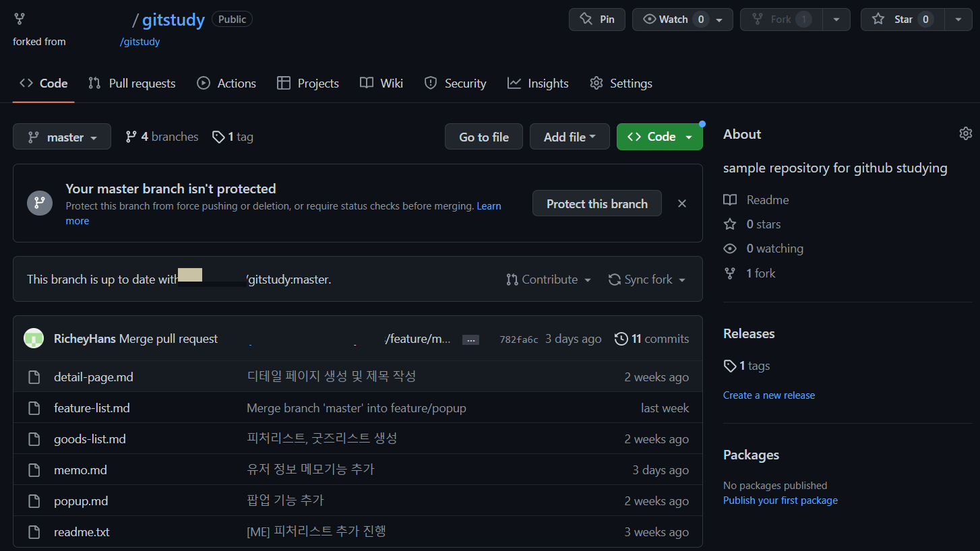The image size is (980, 551).
Task: Open commit message '유저 정보 메모기능 추가'
Action: pos(311,469)
